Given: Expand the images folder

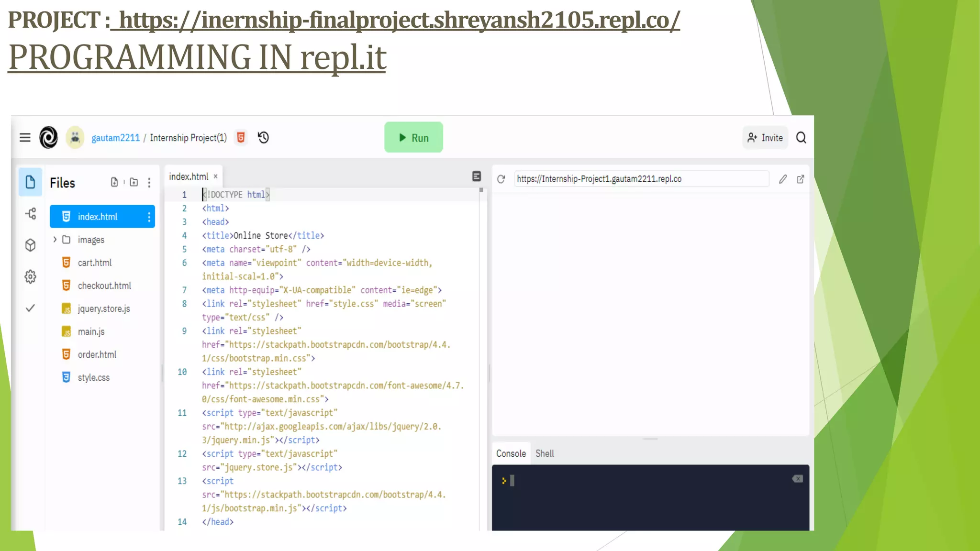Looking at the screenshot, I should (x=55, y=239).
